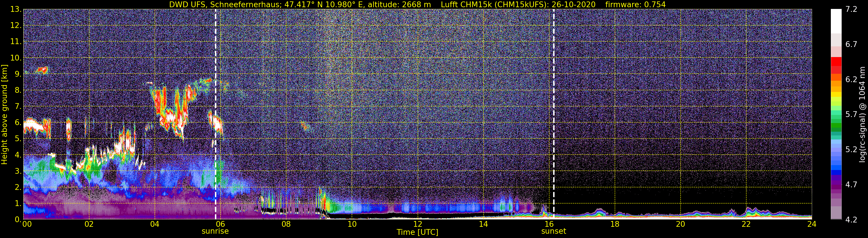Click the '16' time tick label

point(549,224)
